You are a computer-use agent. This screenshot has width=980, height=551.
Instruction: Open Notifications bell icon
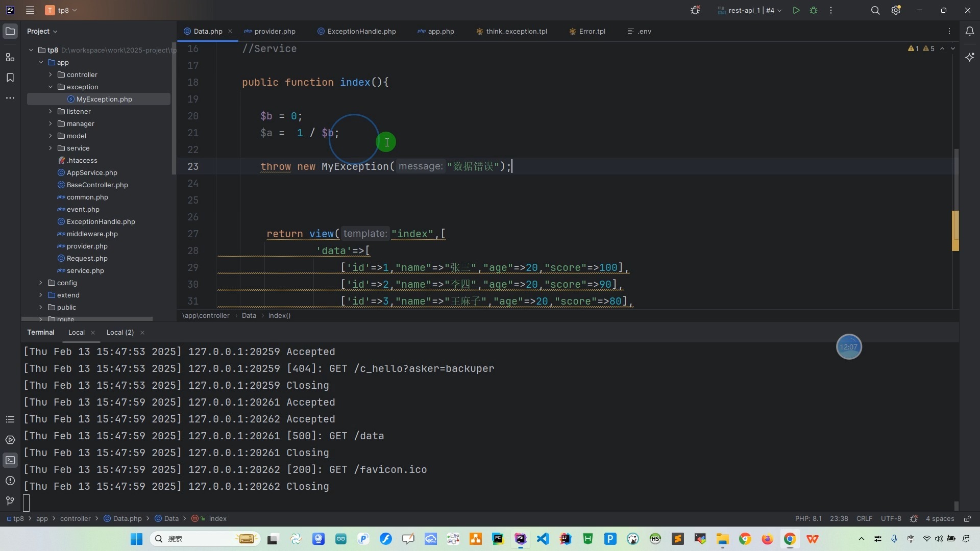click(970, 31)
